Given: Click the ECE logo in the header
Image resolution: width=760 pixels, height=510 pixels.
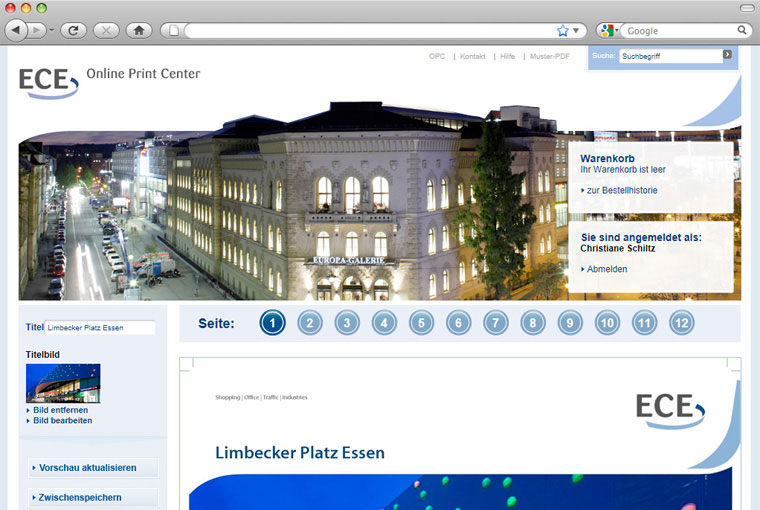Looking at the screenshot, I should (48, 80).
